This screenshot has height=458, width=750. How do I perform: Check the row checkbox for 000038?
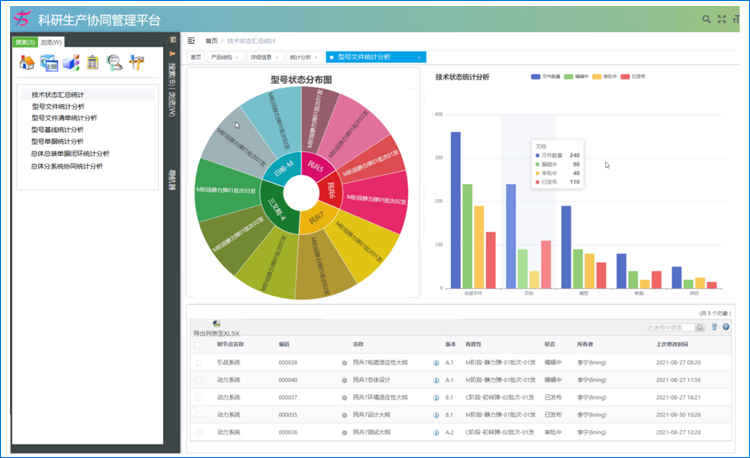tap(199, 363)
